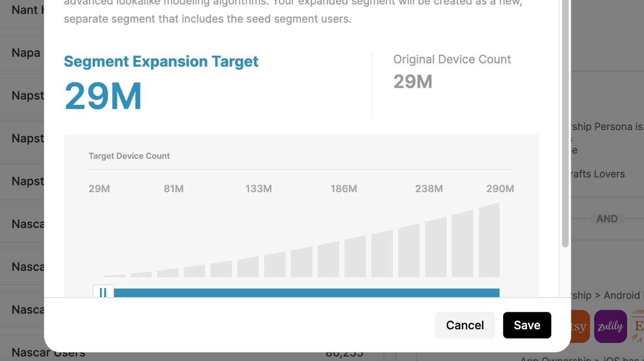Click the orange Etsy app icon
This screenshot has width=644, height=361.
tap(580, 326)
